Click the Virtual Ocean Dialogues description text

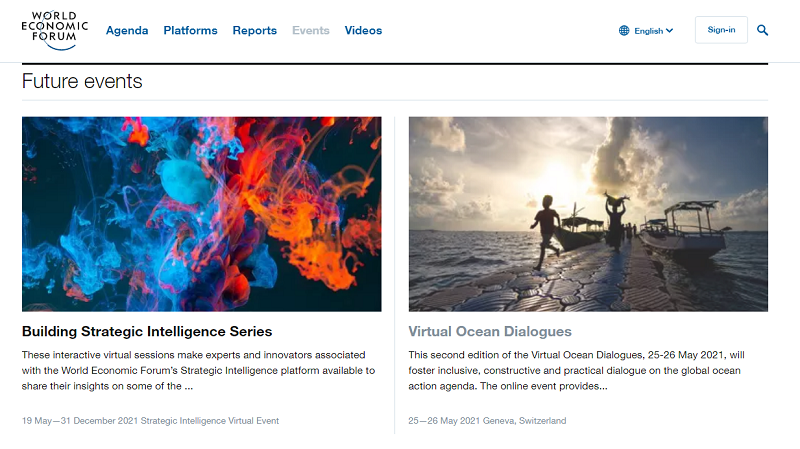point(587,370)
